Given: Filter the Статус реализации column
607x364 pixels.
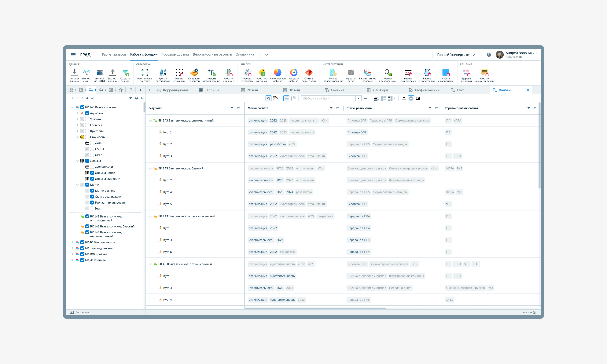Looking at the screenshot, I should (x=430, y=108).
